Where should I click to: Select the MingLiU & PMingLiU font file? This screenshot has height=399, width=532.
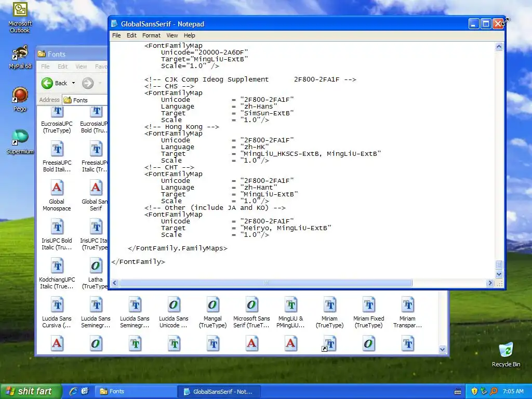(290, 313)
